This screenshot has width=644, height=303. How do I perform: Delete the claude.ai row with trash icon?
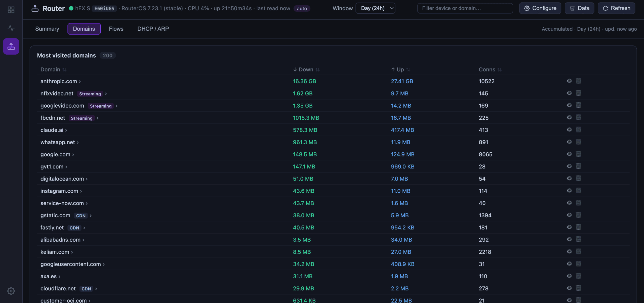[x=578, y=129]
